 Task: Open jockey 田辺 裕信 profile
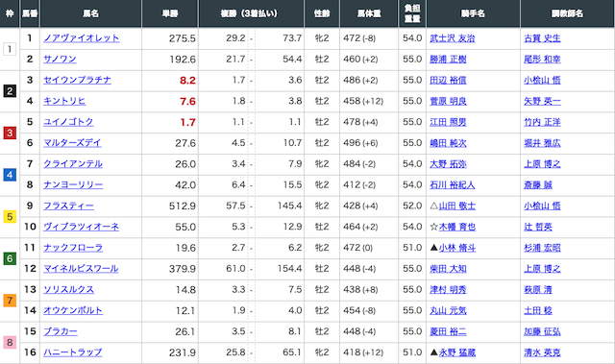coord(448,81)
